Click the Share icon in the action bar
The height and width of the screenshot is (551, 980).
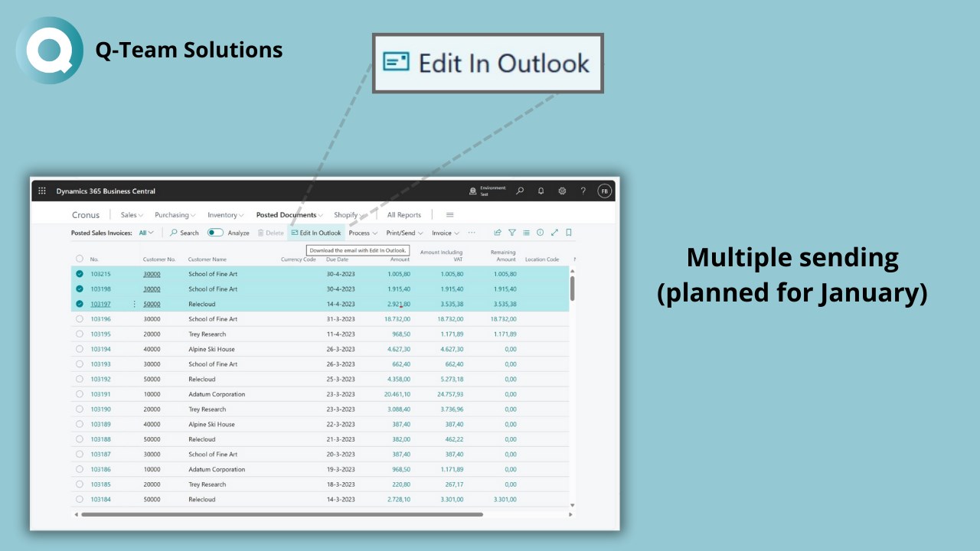(498, 233)
